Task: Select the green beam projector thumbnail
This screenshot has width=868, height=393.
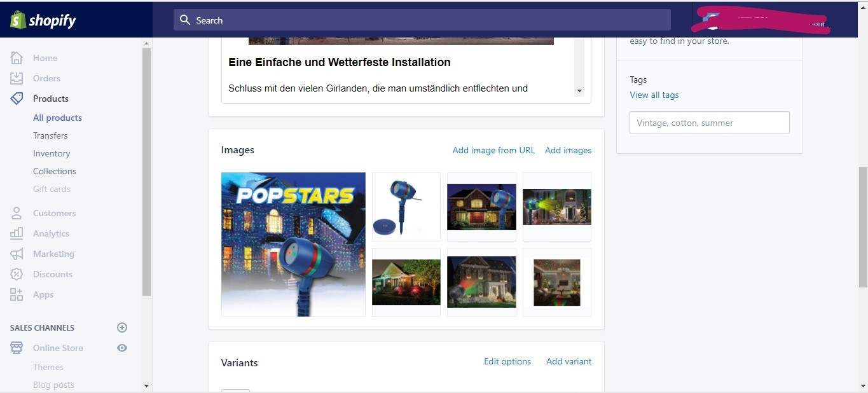Action: coord(557,207)
